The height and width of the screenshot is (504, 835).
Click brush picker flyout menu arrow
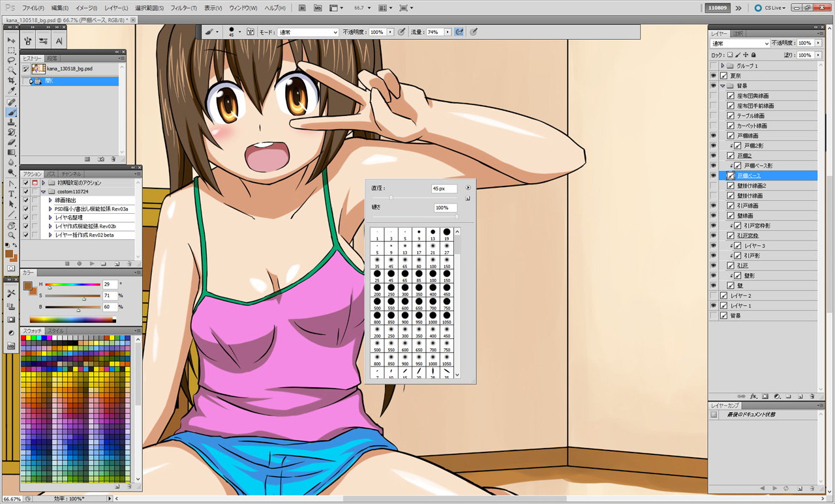468,188
